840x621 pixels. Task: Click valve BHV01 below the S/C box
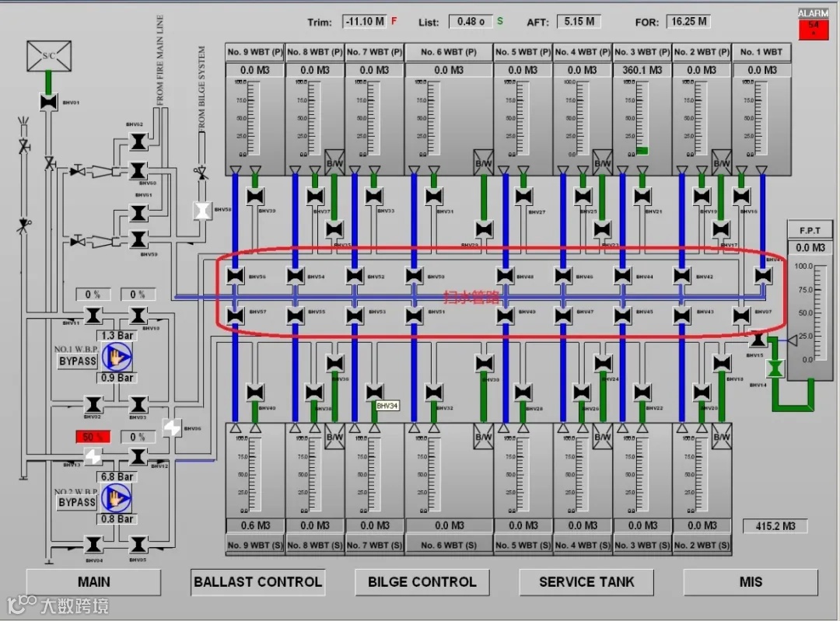49,102
